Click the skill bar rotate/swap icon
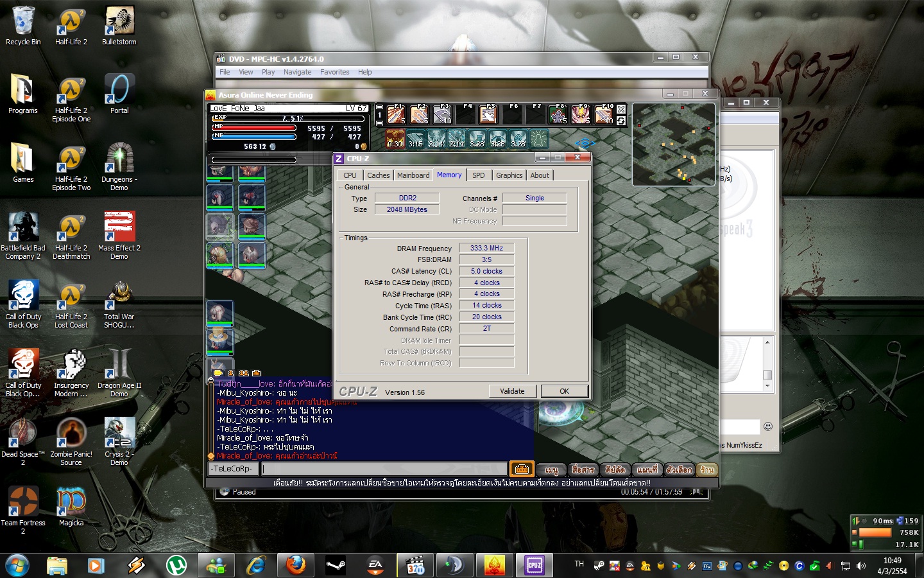 [x=621, y=120]
